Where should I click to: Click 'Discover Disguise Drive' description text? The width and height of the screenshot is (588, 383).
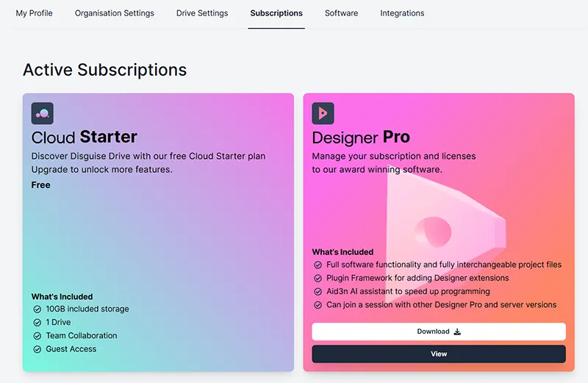[x=148, y=156]
